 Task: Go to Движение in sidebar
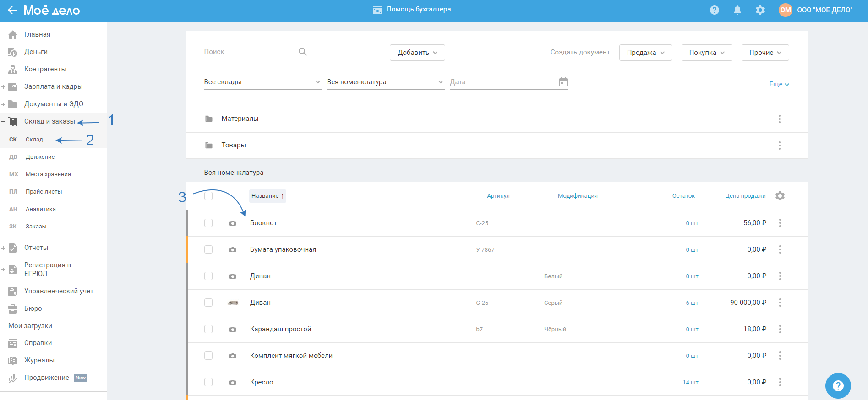(x=40, y=157)
